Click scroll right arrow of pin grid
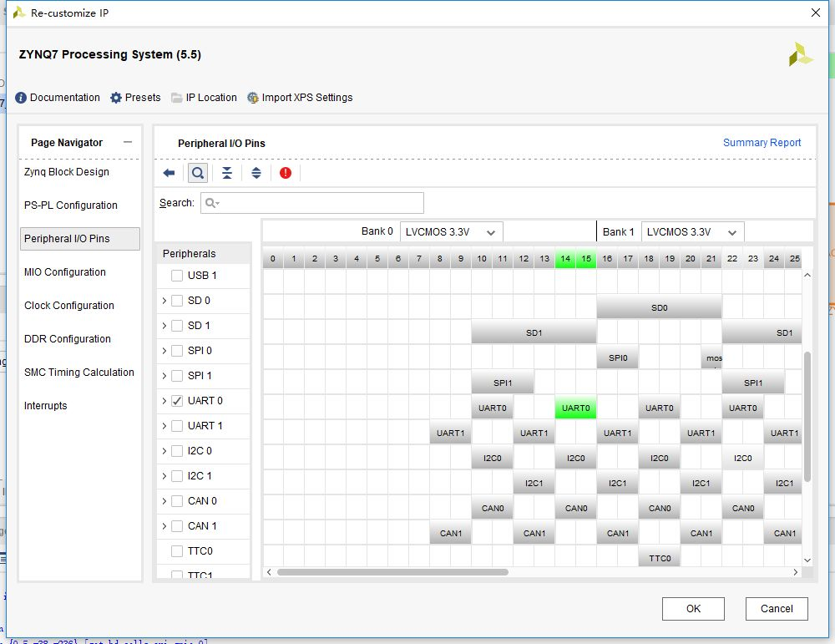This screenshot has height=644, width=835. point(796,572)
